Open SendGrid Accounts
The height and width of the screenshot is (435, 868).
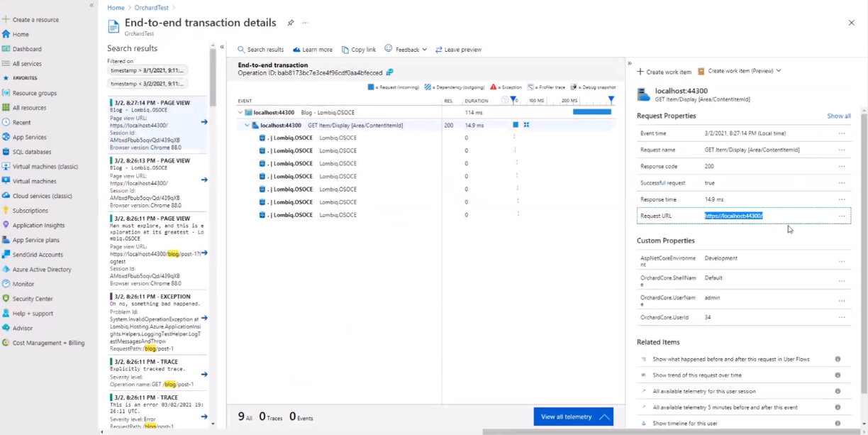coord(38,255)
